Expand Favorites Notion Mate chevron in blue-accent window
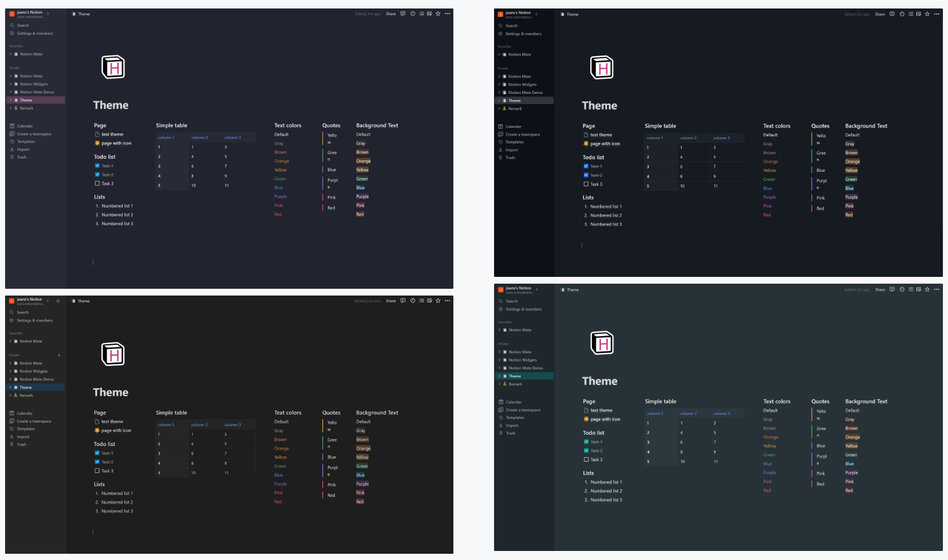Screen dimensions: 948x560 10,341
